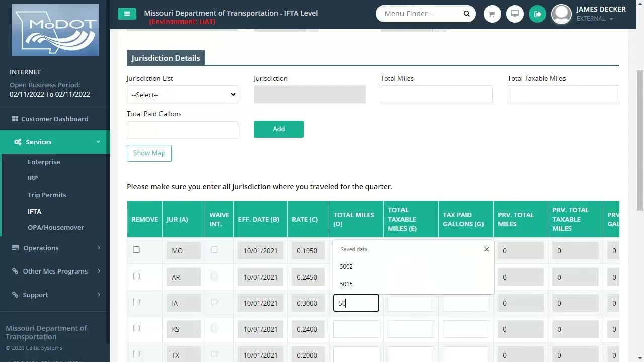Select IRP under Services
Viewport: 644px width, 362px height.
33,178
